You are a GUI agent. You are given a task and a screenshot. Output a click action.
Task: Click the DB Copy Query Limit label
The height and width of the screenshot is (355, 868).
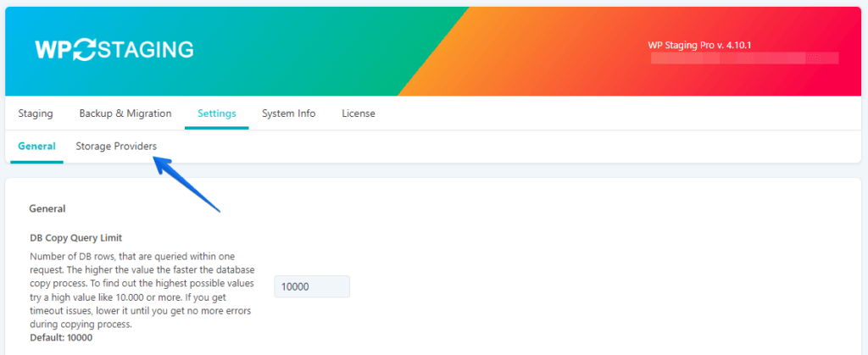(75, 238)
